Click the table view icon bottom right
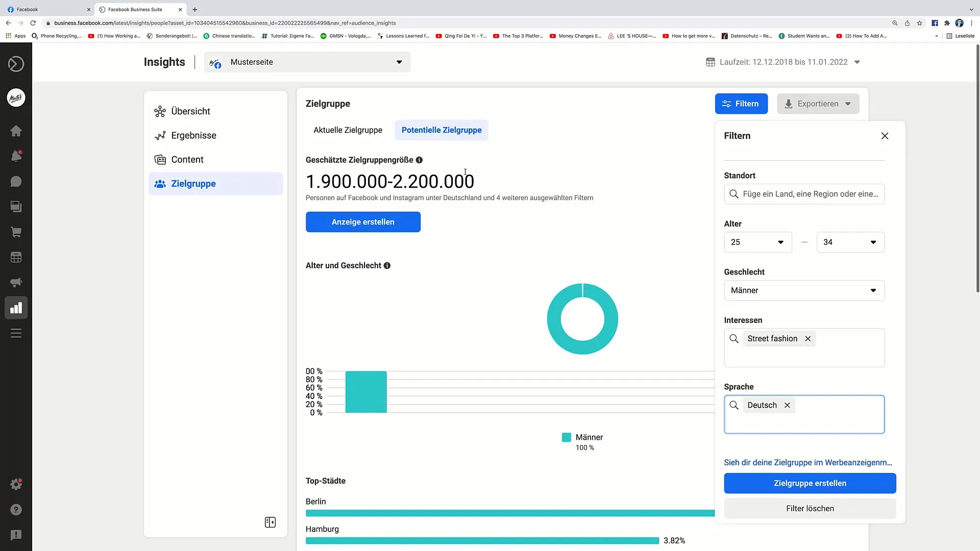Viewport: 980px width, 551px height. click(x=271, y=522)
